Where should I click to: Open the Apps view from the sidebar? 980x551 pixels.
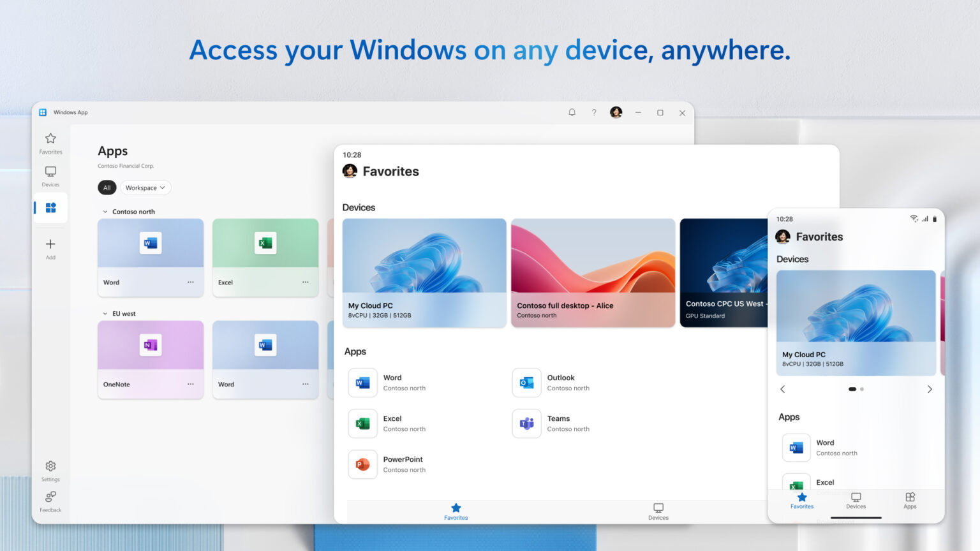click(x=50, y=207)
